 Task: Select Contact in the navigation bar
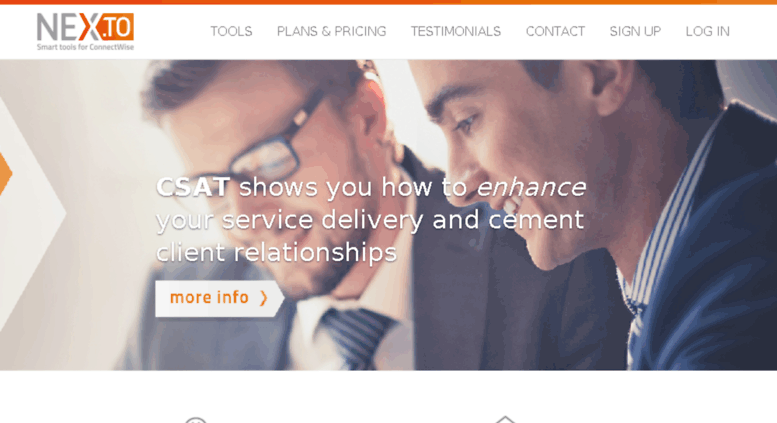point(555,32)
